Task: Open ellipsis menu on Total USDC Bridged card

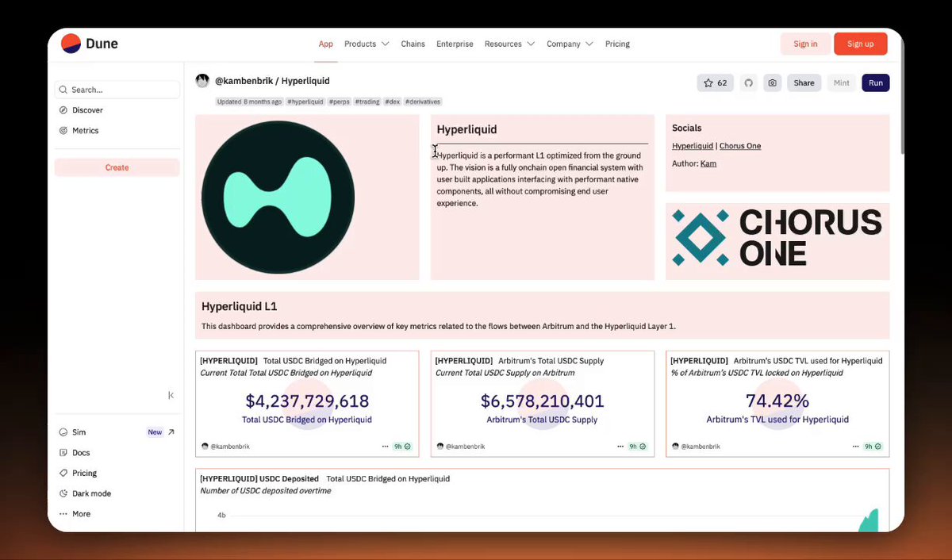Action: [386, 447]
